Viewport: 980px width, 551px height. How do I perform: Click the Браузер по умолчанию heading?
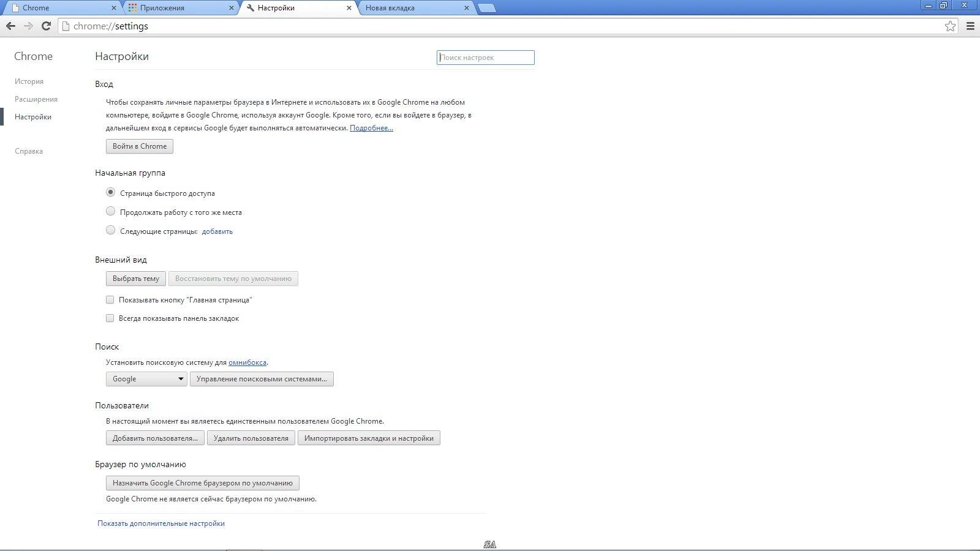(x=140, y=465)
